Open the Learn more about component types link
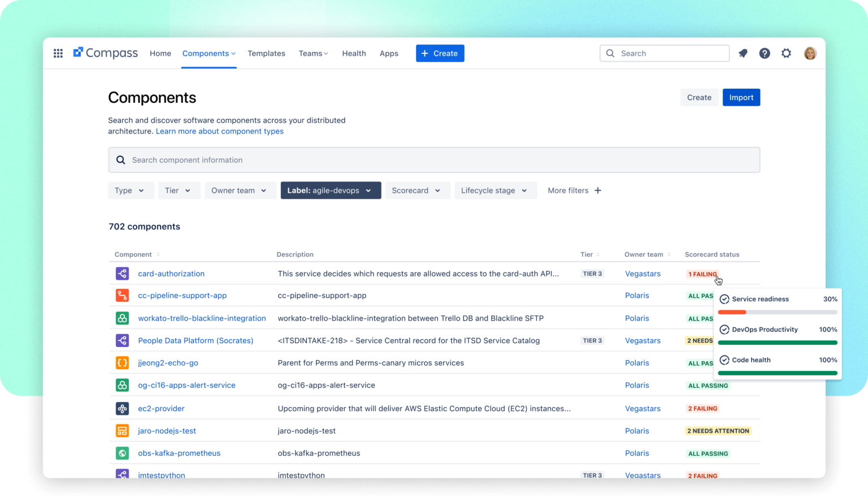Image resolution: width=868 pixels, height=502 pixels. pyautogui.click(x=219, y=131)
